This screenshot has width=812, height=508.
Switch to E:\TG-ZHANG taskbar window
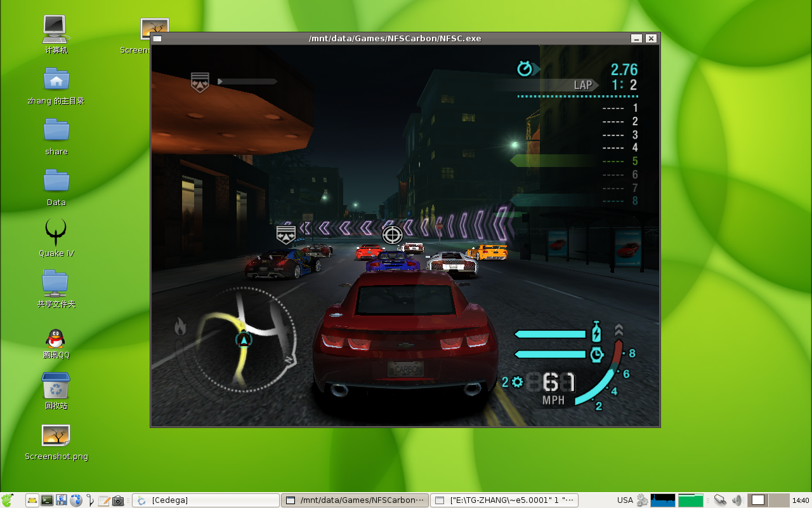click(x=504, y=500)
